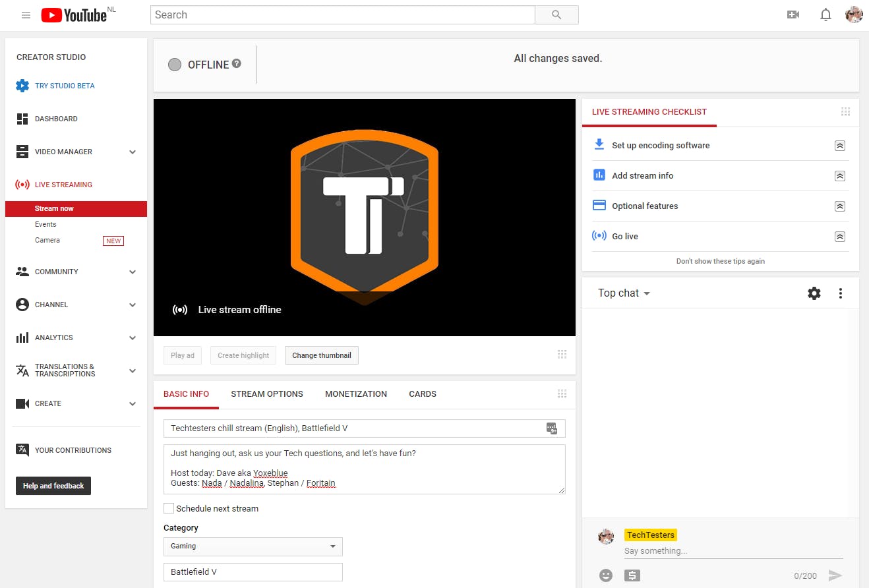This screenshot has height=588, width=869.
Task: Click the drag handle on Live Streaming Checklist
Action: coord(845,112)
